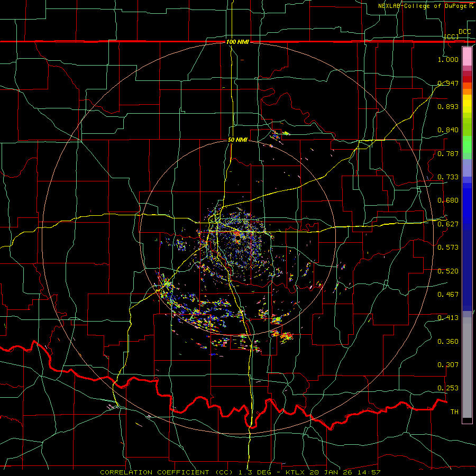Click the [CC] label above the color scale

pos(452,36)
